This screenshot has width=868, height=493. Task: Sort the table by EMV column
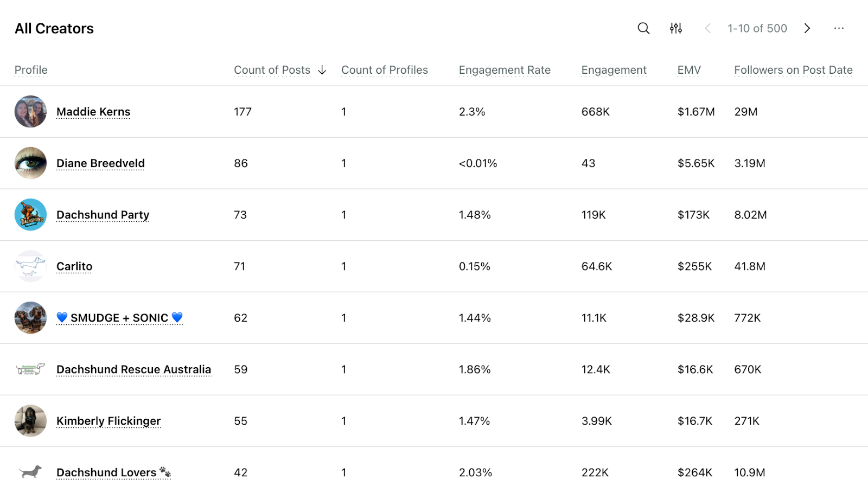pos(688,70)
